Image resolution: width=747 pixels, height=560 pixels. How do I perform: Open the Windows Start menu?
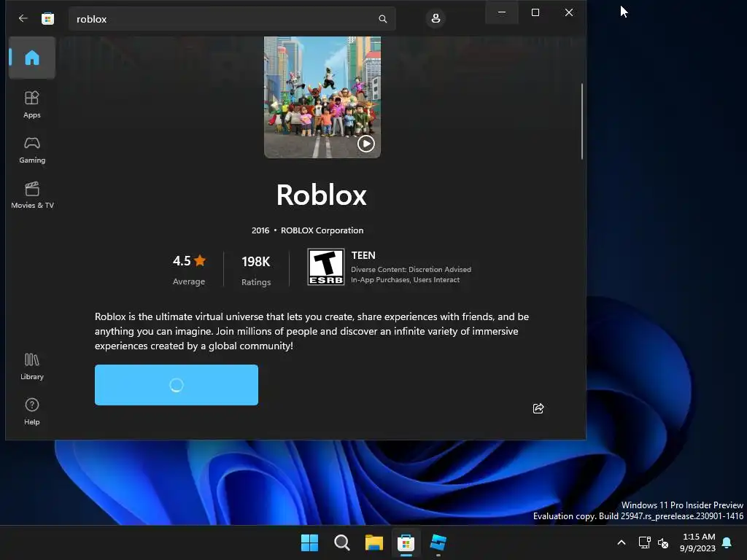click(x=309, y=542)
